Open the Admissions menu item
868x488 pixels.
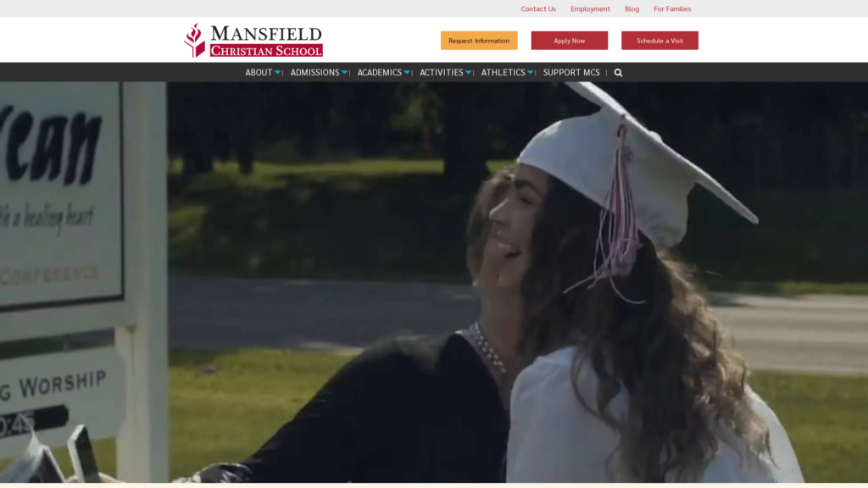[315, 73]
